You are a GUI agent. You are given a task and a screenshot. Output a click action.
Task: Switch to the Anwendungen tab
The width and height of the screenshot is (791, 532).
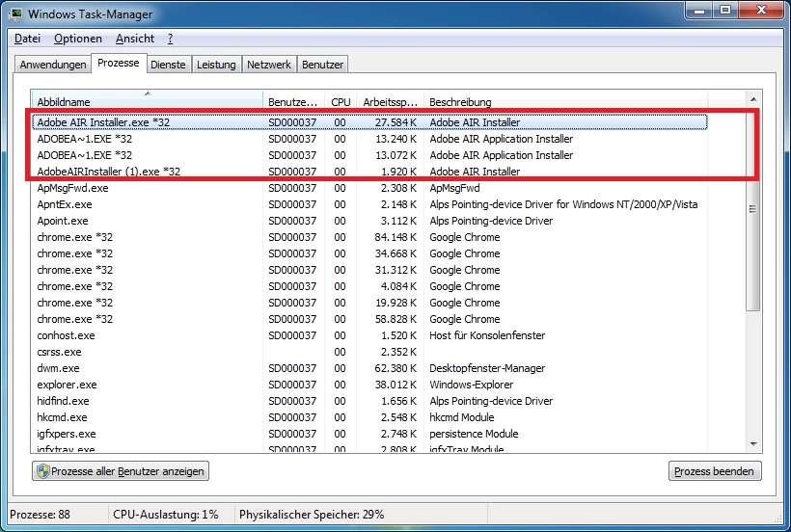point(53,65)
